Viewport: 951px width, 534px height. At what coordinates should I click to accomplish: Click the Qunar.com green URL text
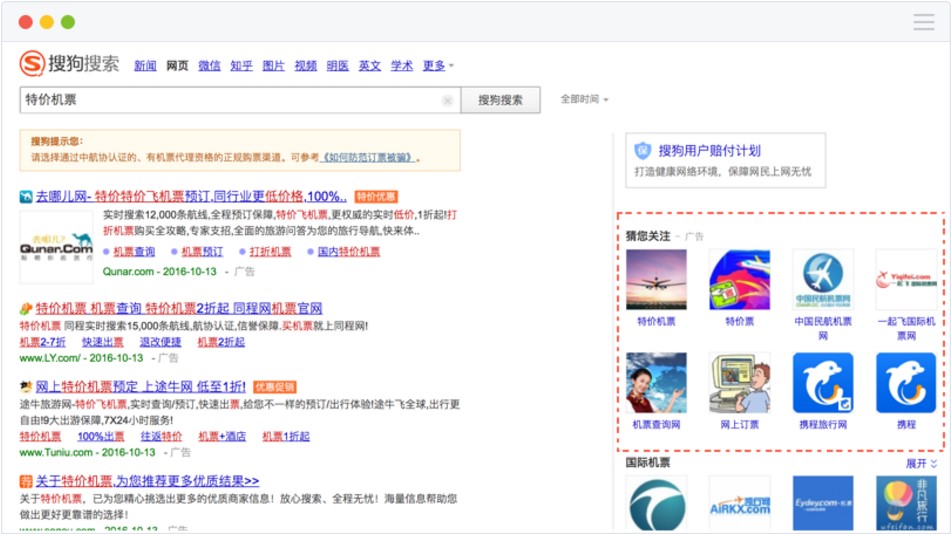click(160, 271)
